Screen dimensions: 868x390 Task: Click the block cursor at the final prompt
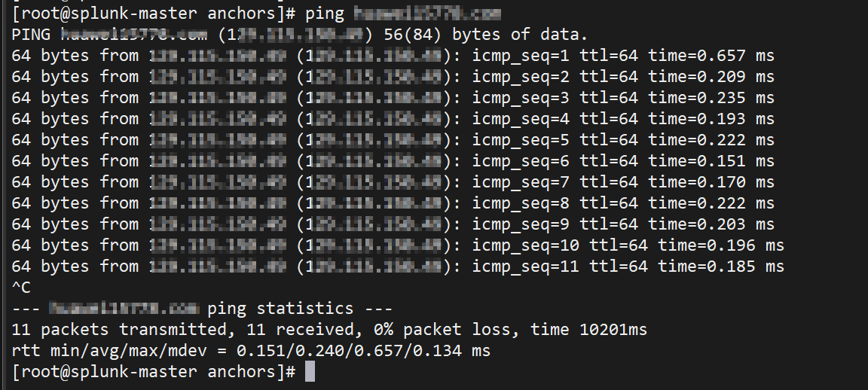[310, 372]
